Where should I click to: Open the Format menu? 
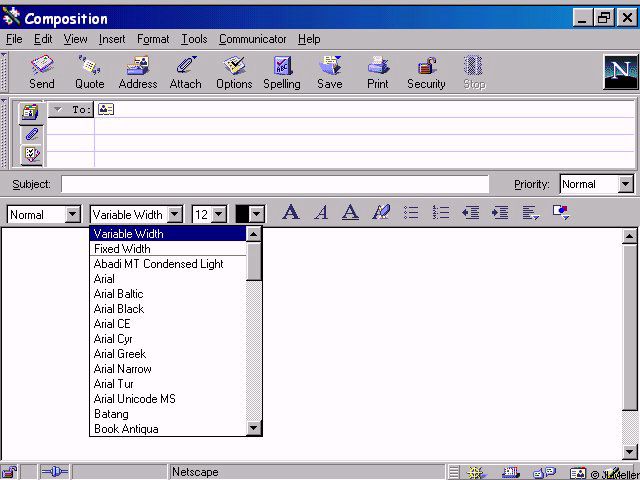[153, 39]
